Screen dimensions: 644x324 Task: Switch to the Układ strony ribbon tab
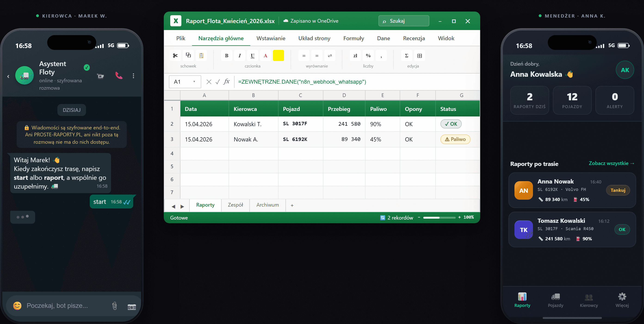pos(314,38)
